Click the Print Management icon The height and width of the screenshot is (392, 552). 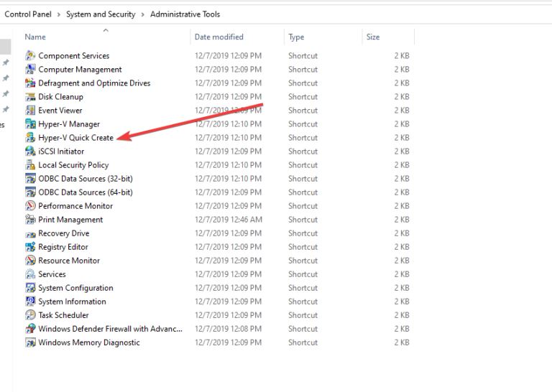click(31, 220)
